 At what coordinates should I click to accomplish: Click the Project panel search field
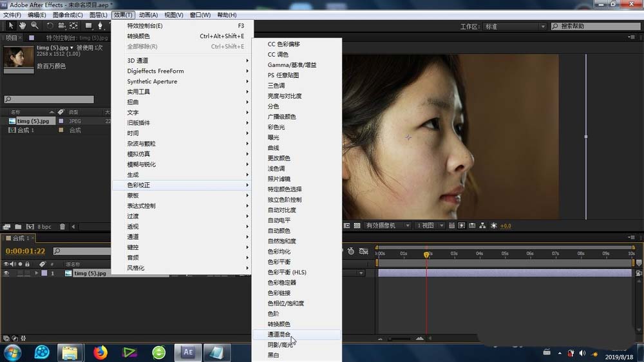[49, 99]
